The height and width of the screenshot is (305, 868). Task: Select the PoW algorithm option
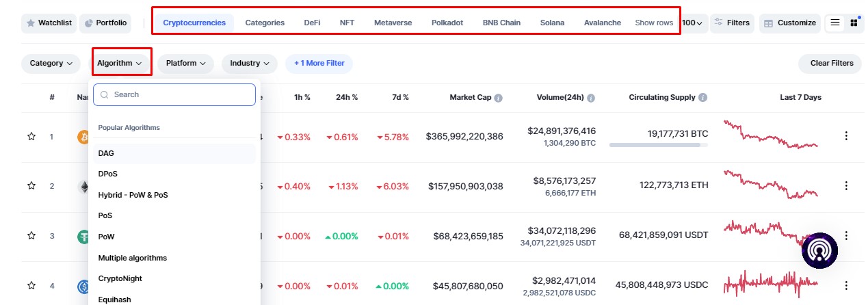point(174,237)
